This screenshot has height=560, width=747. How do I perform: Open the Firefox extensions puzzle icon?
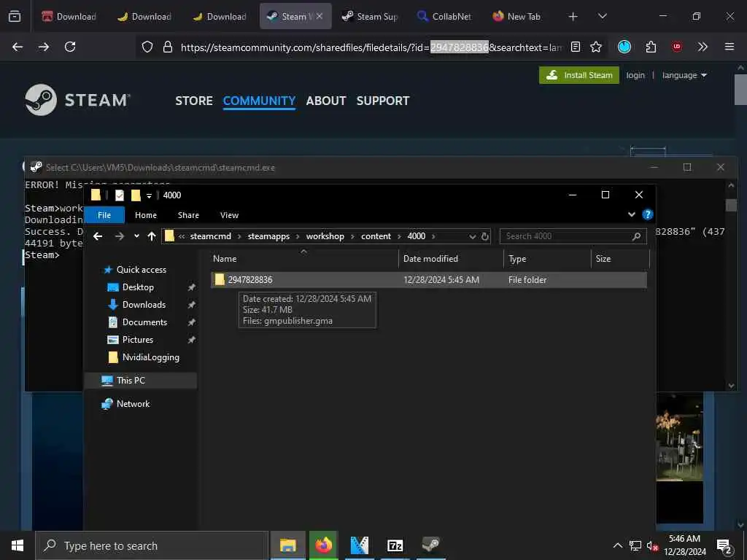pyautogui.click(x=651, y=47)
